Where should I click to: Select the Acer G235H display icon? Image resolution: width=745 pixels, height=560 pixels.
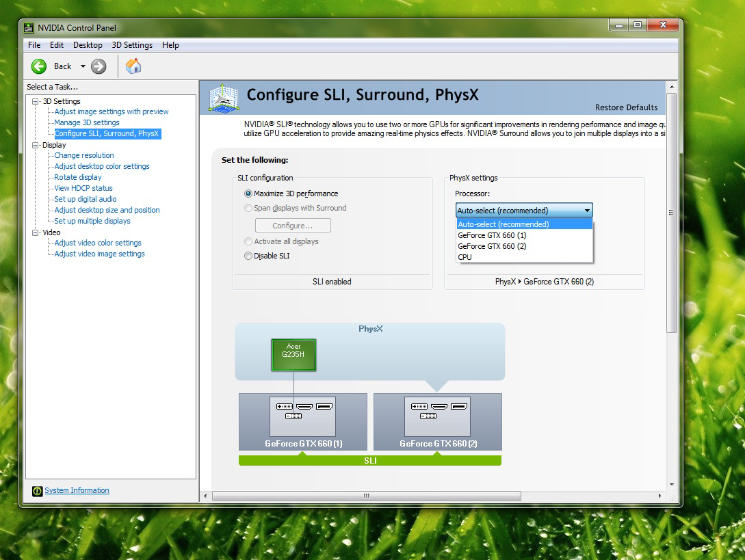(293, 355)
